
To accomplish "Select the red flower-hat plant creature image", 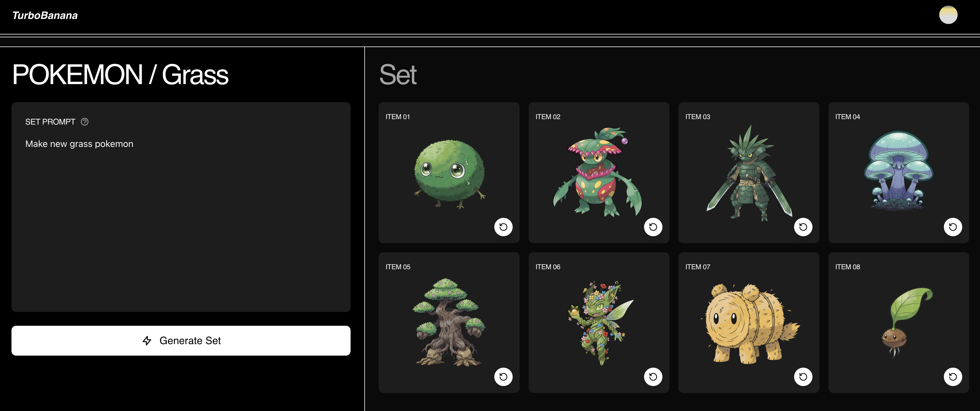I will (597, 172).
